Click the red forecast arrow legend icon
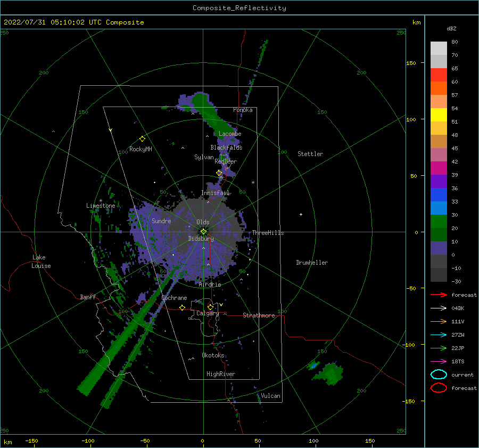The image size is (479, 448). (x=439, y=295)
